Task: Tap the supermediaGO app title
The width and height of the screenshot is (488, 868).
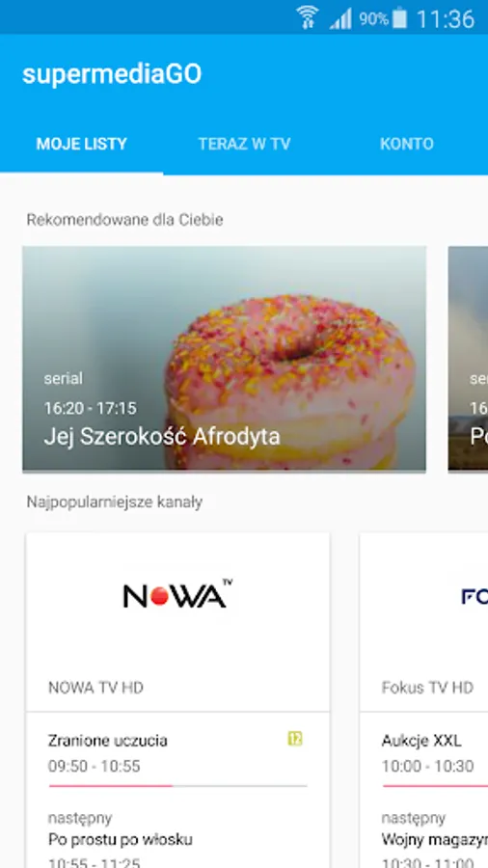Action: (x=112, y=74)
